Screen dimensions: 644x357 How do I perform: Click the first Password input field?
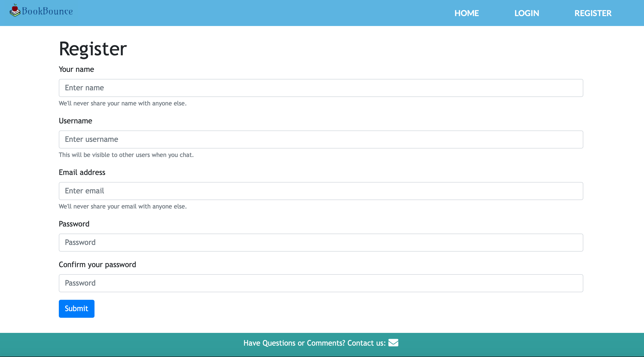pos(321,242)
